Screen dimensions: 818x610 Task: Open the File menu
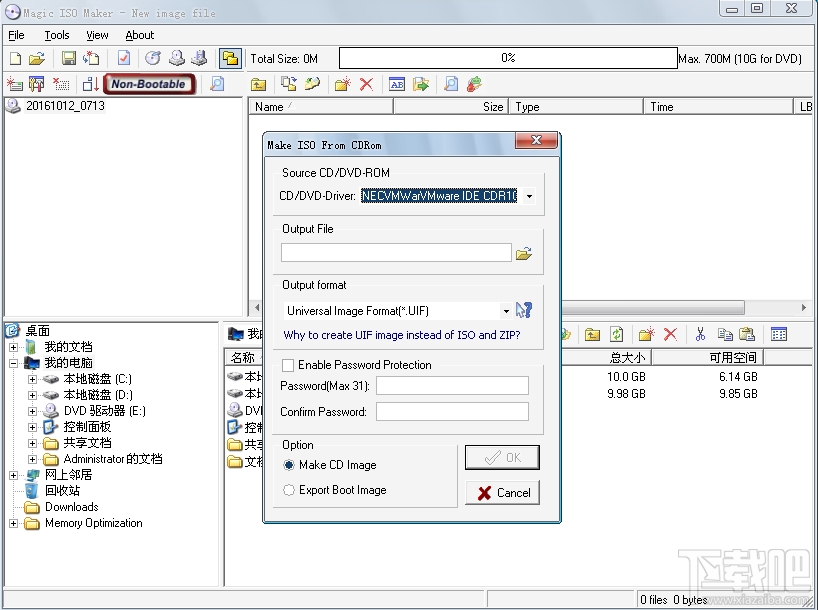[x=16, y=35]
